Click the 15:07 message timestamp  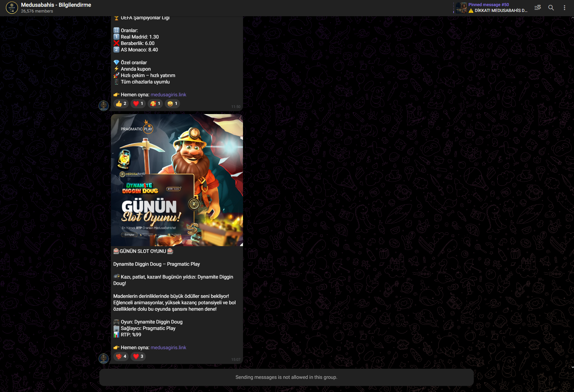[236, 360]
